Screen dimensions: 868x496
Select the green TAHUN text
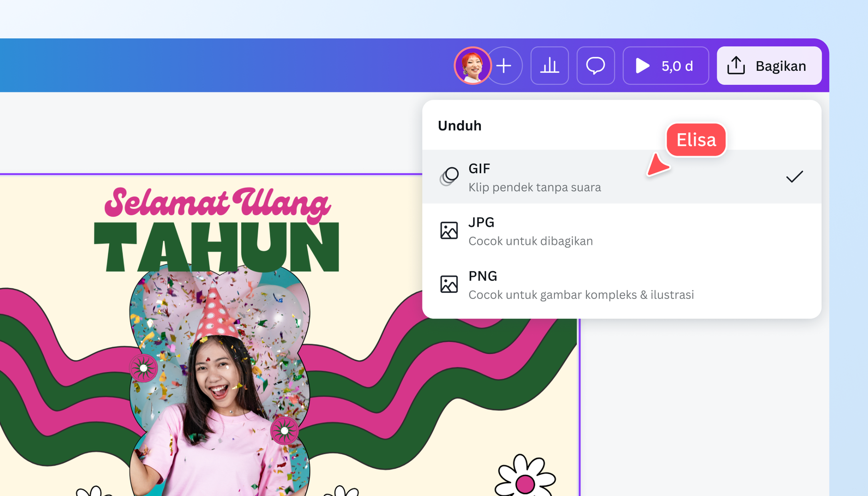tap(217, 247)
